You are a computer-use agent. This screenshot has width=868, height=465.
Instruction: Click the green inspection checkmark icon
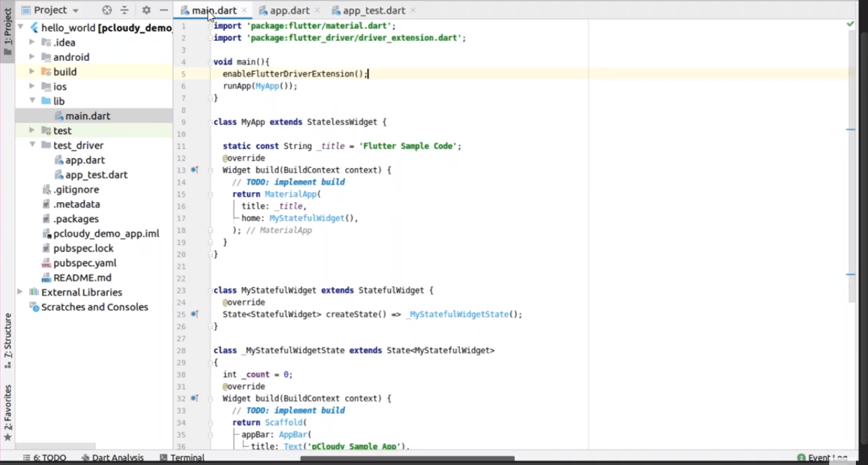tap(850, 24)
